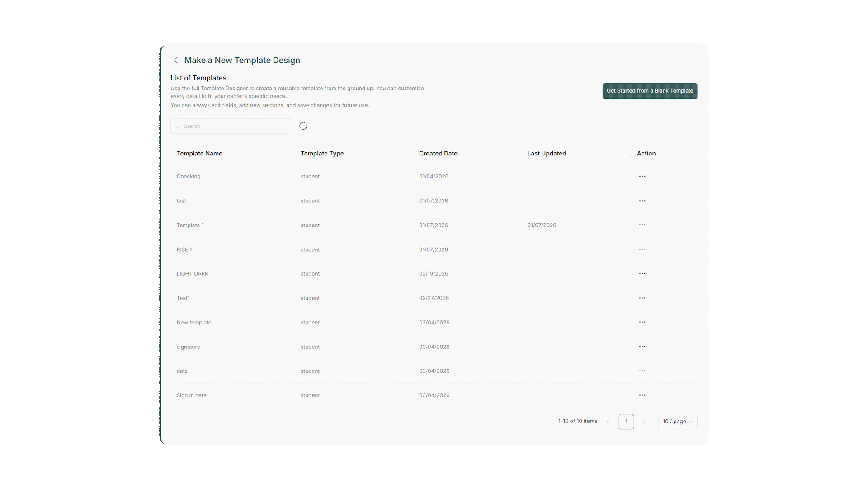Select the test template name
The width and height of the screenshot is (868, 488).
tap(181, 201)
